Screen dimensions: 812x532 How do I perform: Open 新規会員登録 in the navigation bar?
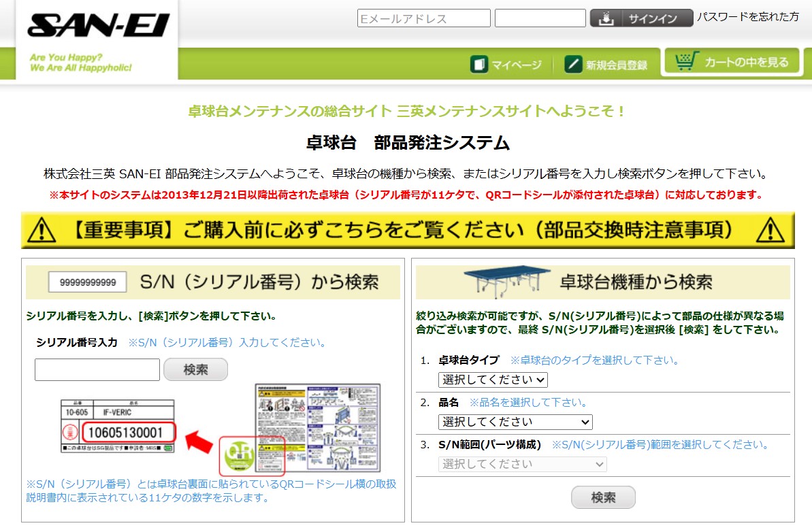tap(606, 65)
